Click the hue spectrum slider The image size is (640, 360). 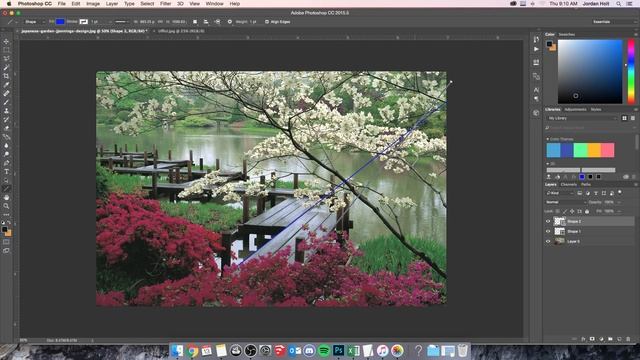point(631,71)
